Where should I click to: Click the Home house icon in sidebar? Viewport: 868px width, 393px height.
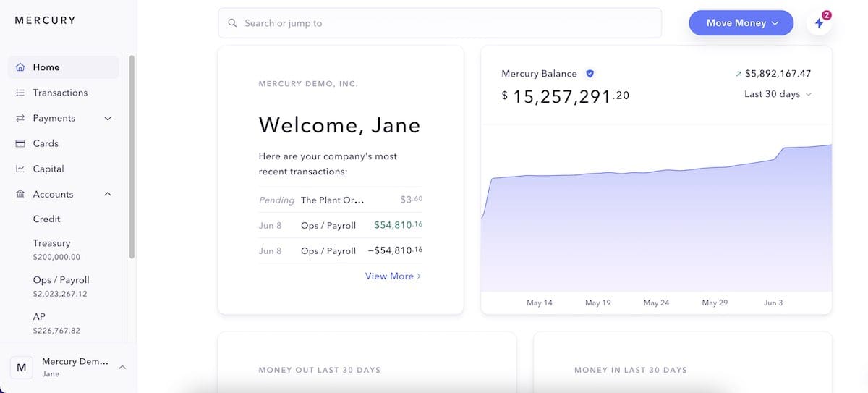click(20, 67)
